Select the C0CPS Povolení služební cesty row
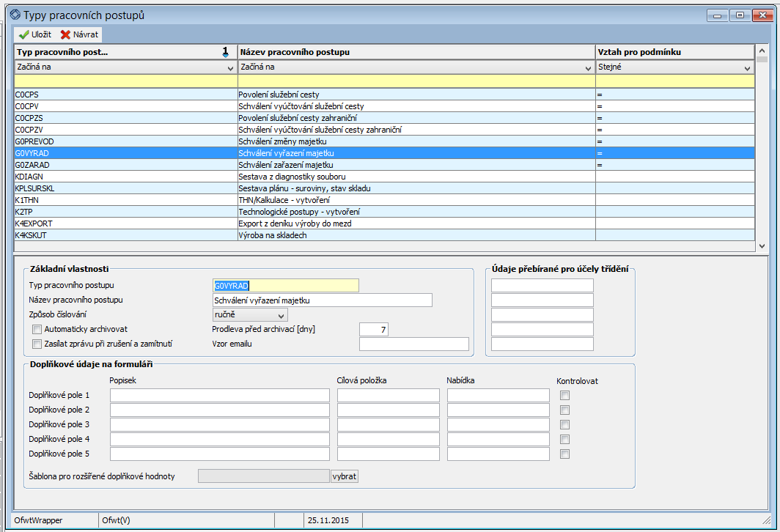 tap(125, 95)
